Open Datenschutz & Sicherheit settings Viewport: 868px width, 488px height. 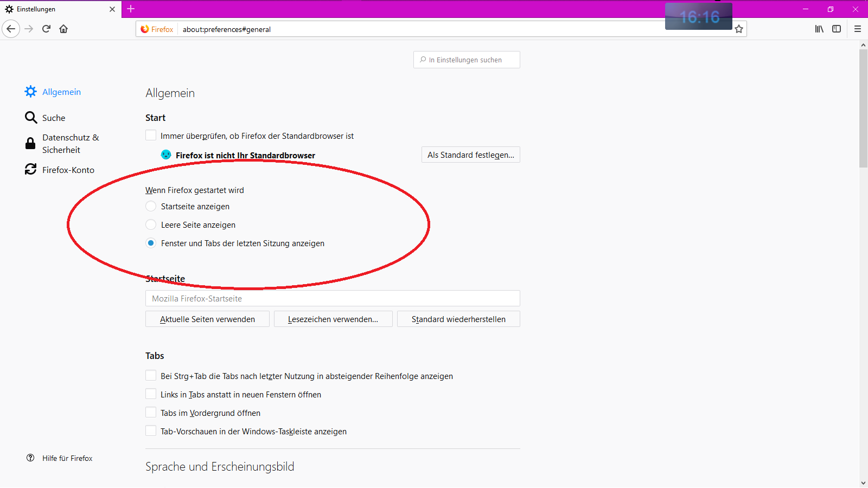[x=62, y=144]
